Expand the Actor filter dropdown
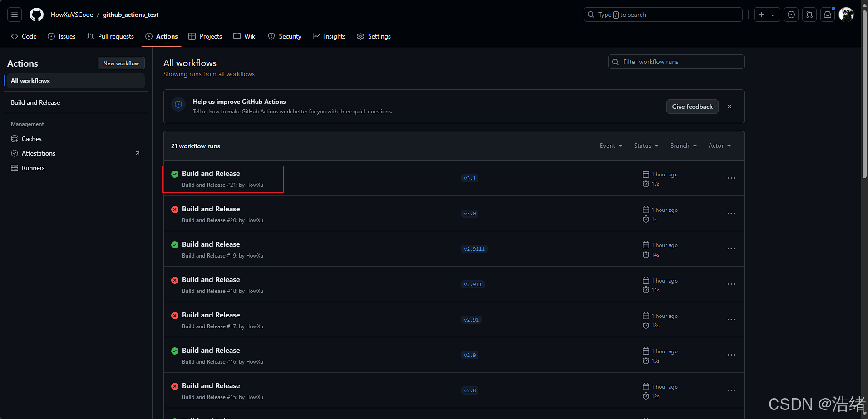Viewport: 868px width, 419px height. pyautogui.click(x=719, y=146)
